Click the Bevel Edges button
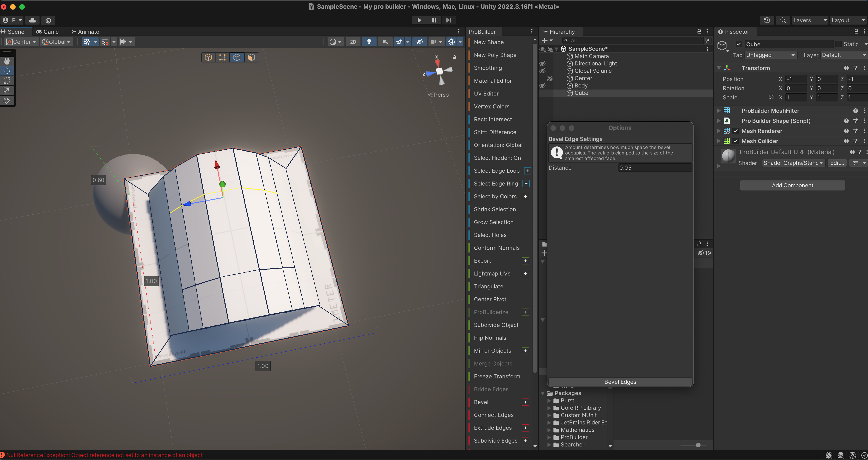 620,381
